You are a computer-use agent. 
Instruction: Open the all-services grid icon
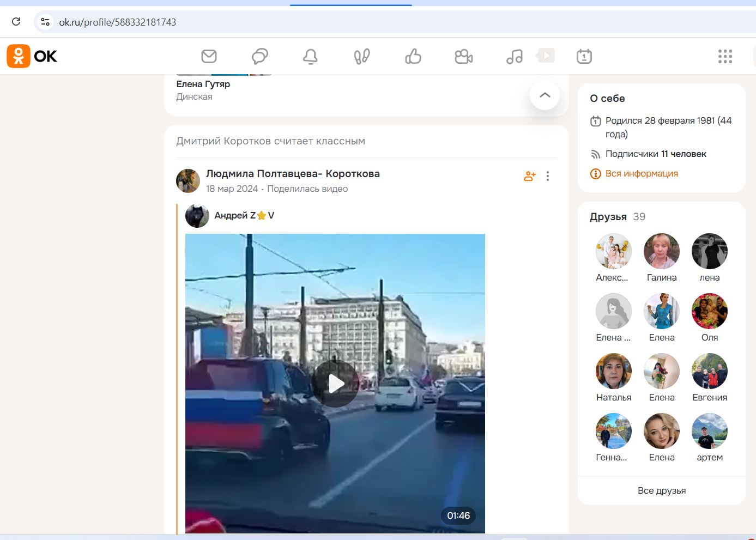pos(725,56)
